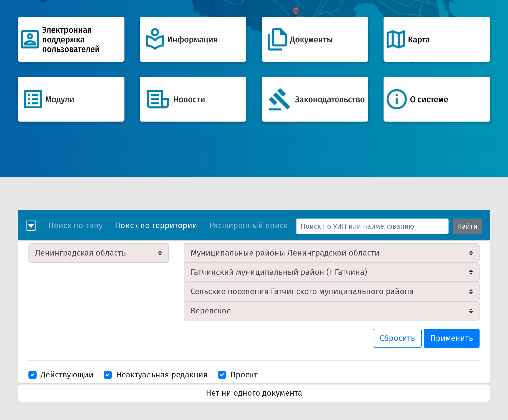508x420 pixels.
Task: Click the Модули list icon
Action: coord(33,99)
